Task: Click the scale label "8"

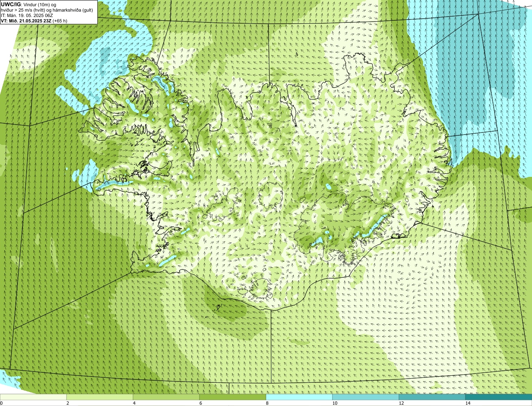Action: click(x=267, y=403)
